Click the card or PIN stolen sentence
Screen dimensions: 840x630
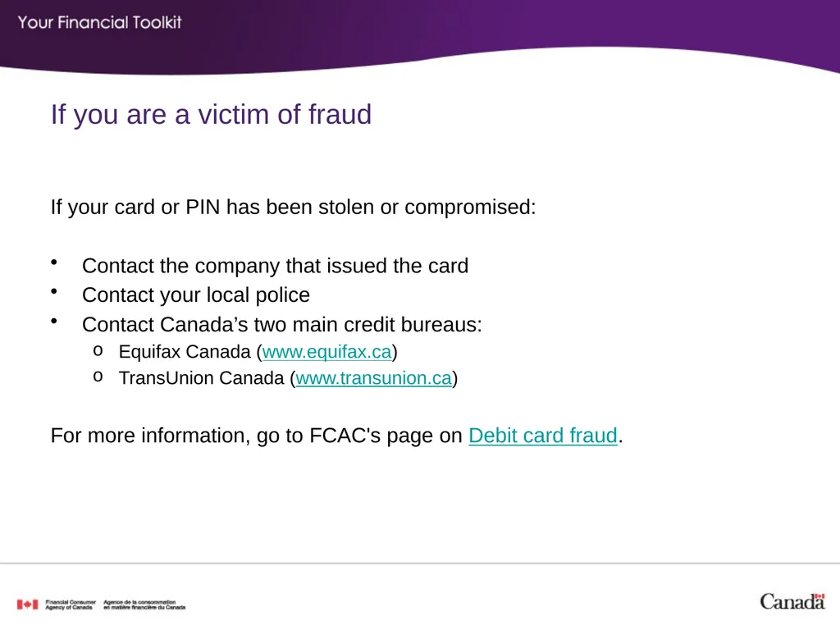click(294, 208)
